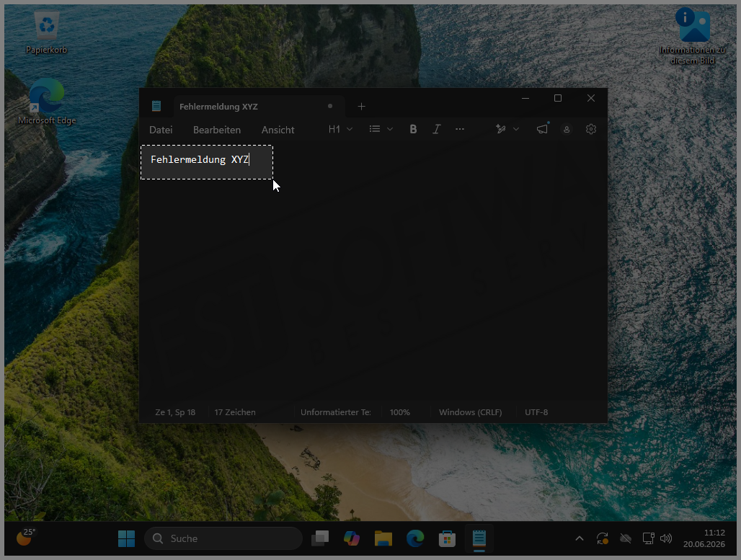Toggle italic formatting
Viewport: 741px width, 560px height.
pos(437,129)
